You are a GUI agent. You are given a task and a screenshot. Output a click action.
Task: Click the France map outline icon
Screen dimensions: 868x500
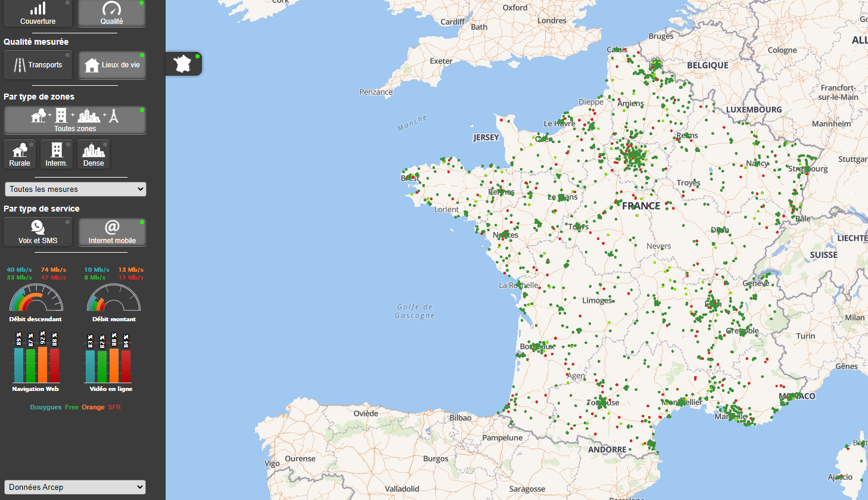[x=183, y=64]
